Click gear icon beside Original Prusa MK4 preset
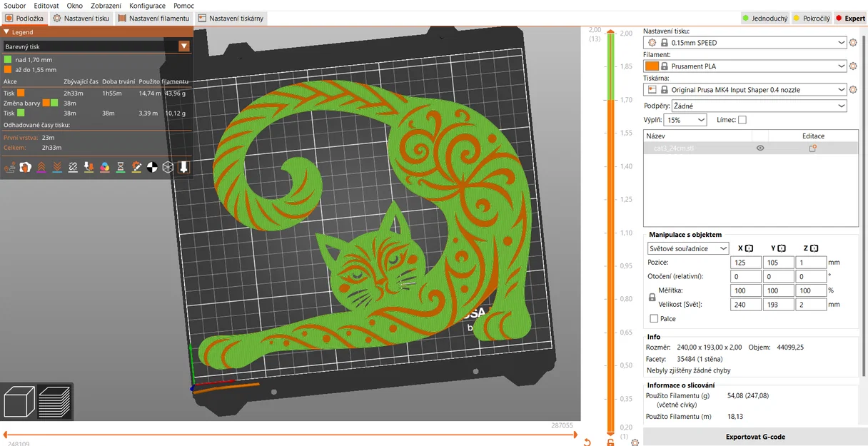 pyautogui.click(x=853, y=90)
